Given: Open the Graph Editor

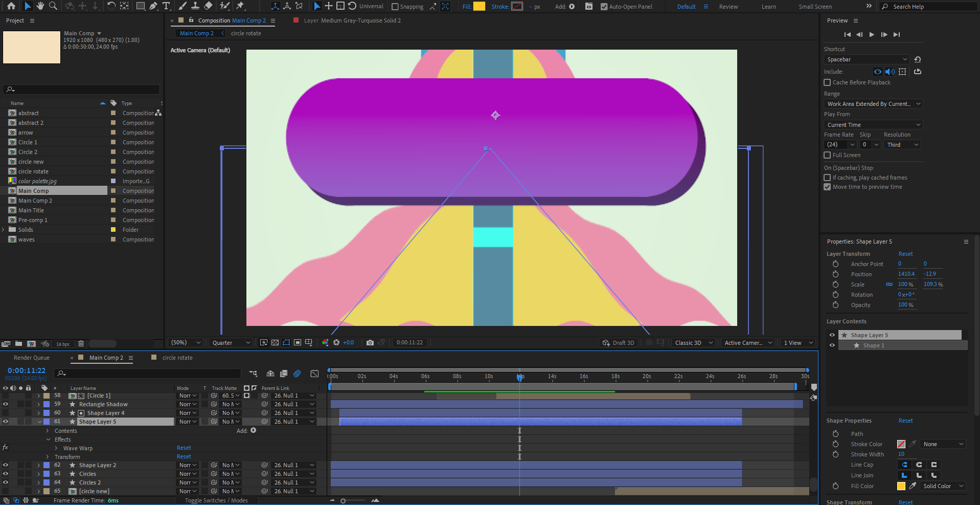Looking at the screenshot, I should pos(314,374).
